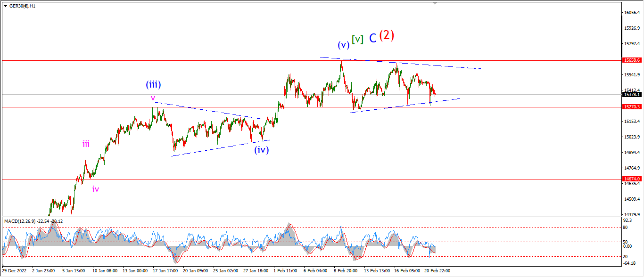Click the red 15658.6 price tag
The height and width of the screenshot is (277, 644).
631,60
